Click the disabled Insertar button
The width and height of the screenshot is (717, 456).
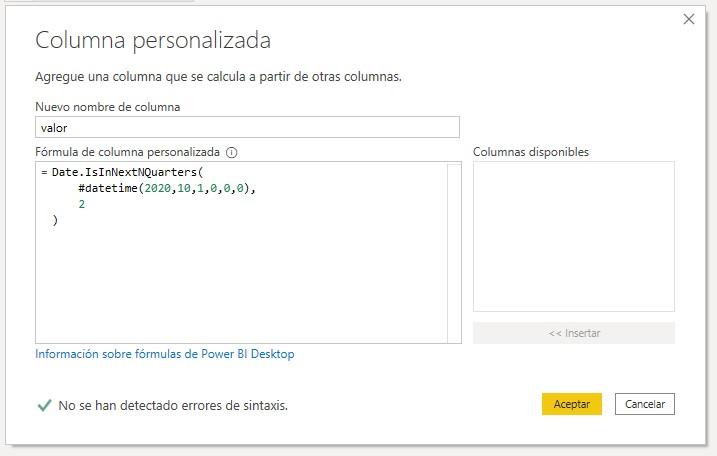573,333
